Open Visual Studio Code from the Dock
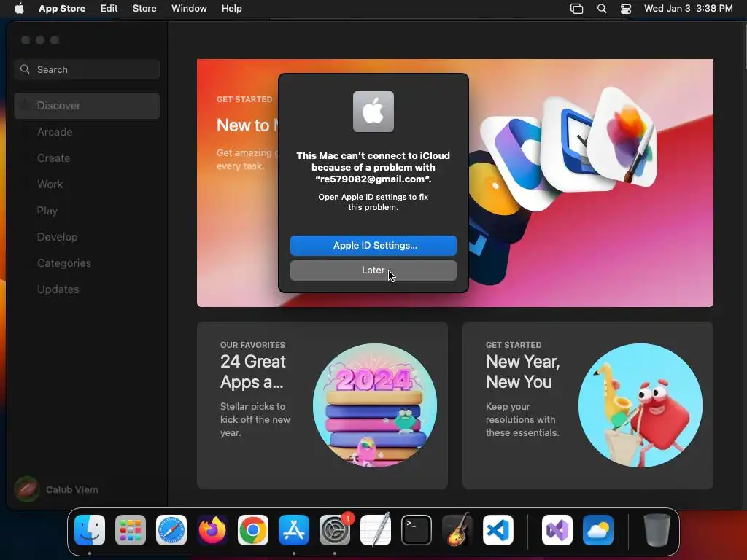This screenshot has width=747, height=560. click(x=498, y=530)
